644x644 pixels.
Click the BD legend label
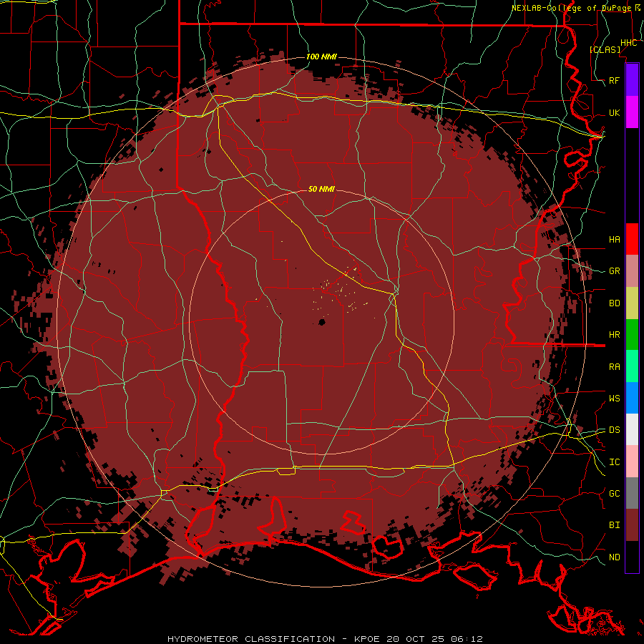[615, 303]
